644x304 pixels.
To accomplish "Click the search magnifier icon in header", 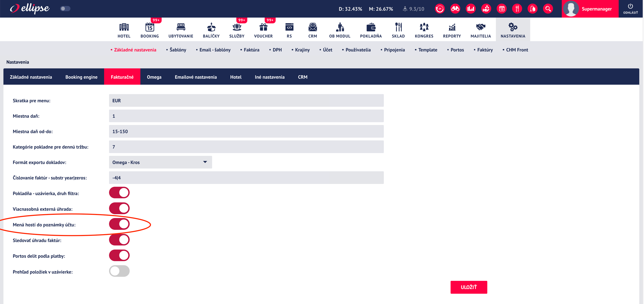I will pos(548,9).
